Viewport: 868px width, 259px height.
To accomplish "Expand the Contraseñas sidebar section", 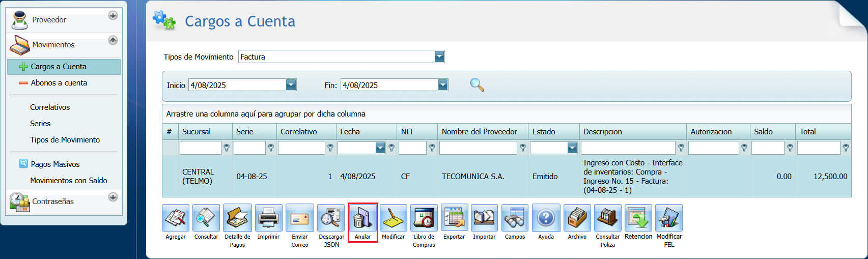I will [113, 197].
